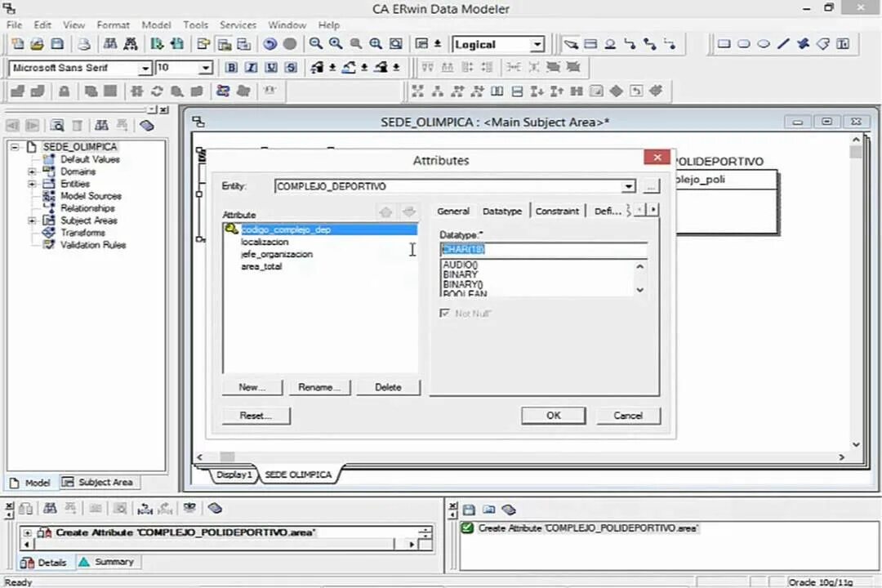Click OK in the Attributes dialog
The width and height of the screenshot is (882, 588).
point(554,415)
